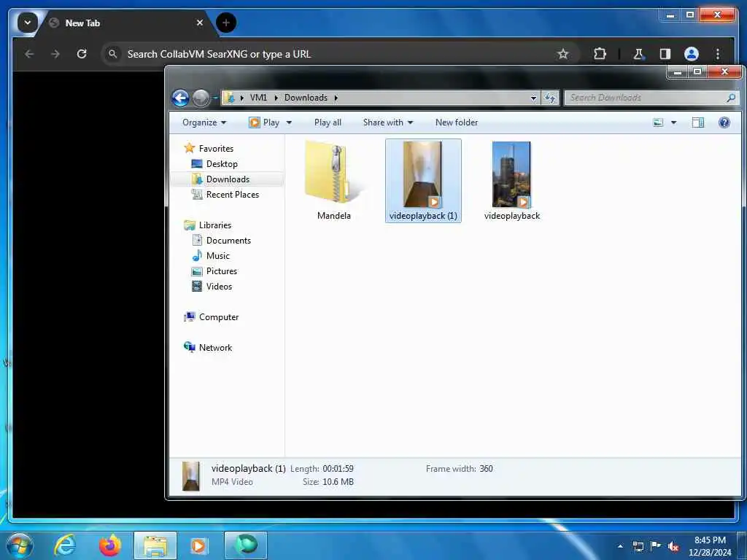
Task: Click the browser address bar
Action: 341,54
